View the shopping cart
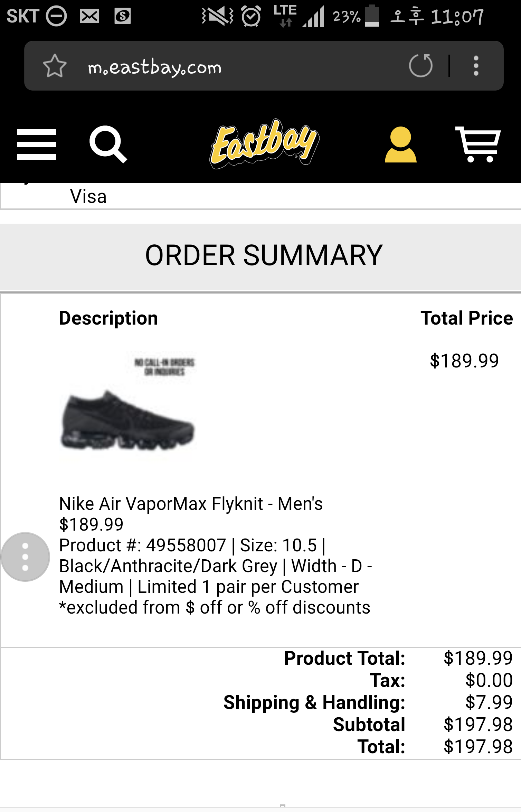Image resolution: width=521 pixels, height=812 pixels. (x=479, y=144)
